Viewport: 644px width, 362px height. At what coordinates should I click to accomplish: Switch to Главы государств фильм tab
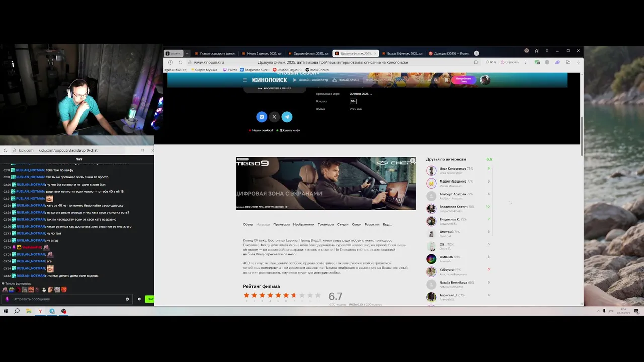[x=215, y=53]
